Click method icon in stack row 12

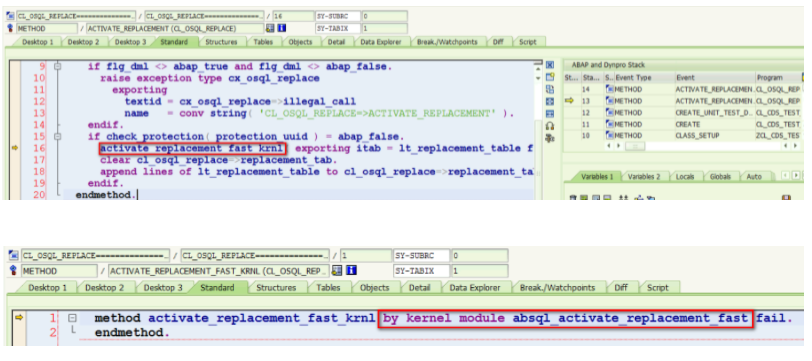[610, 112]
